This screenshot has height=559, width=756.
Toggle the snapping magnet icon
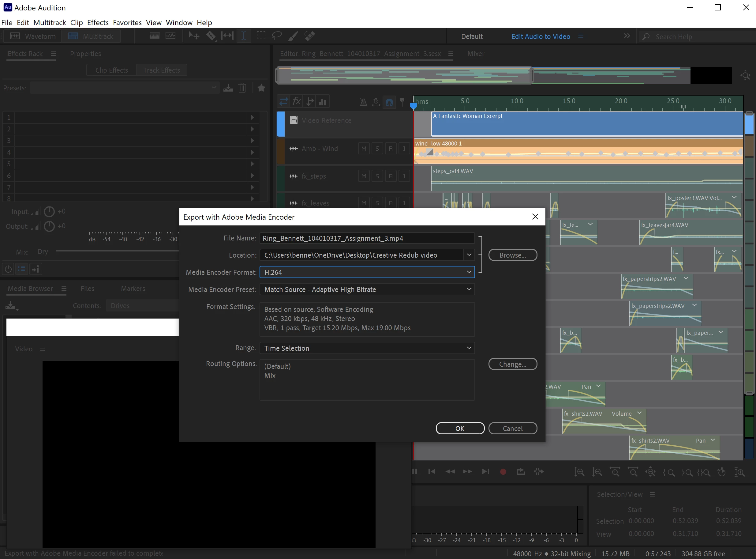click(389, 102)
